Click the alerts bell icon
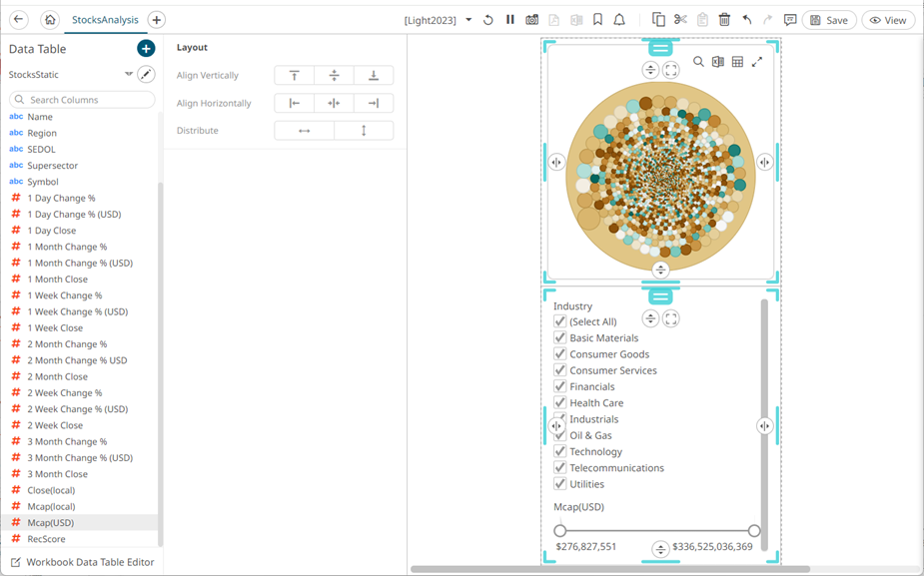 [619, 20]
